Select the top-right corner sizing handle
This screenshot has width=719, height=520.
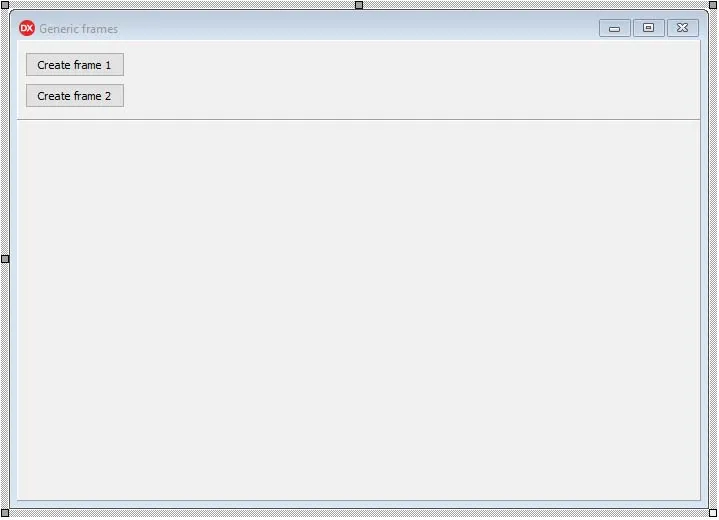713,5
